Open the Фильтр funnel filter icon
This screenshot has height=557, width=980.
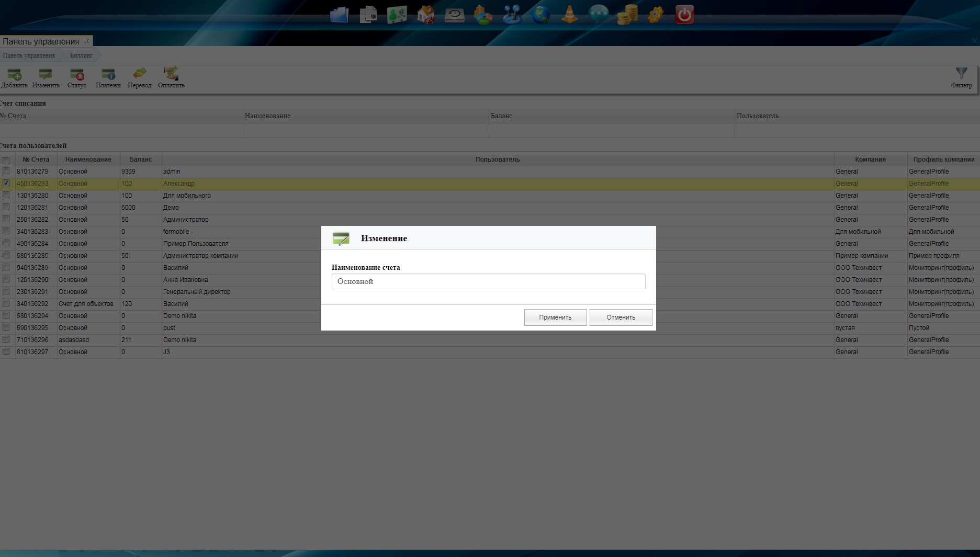point(962,73)
